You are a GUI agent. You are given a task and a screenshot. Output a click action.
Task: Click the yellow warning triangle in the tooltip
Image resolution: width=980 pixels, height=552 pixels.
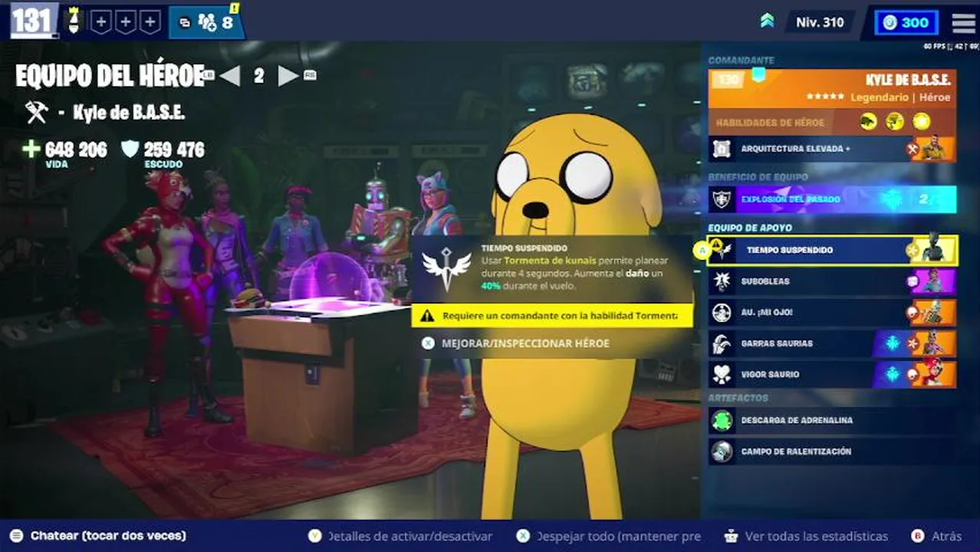coord(428,316)
